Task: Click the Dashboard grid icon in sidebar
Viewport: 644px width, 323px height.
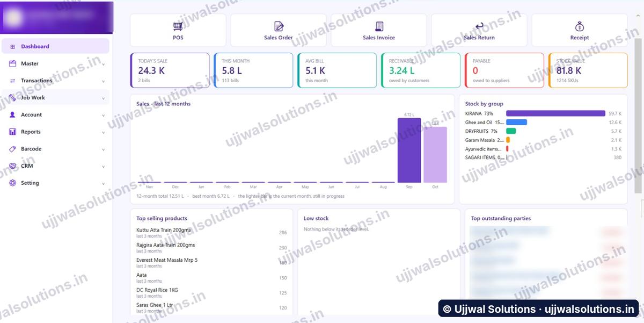Action: (12, 47)
